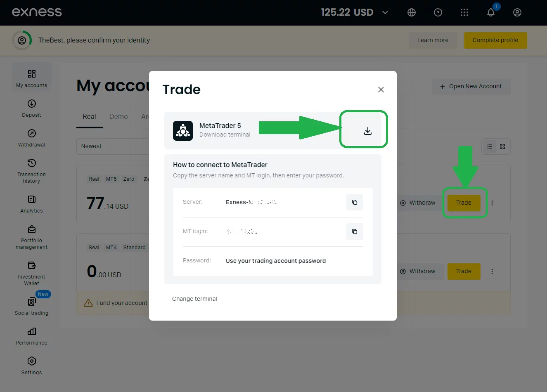Open the language globe menu
Screen dimensions: 547x392
point(412,12)
